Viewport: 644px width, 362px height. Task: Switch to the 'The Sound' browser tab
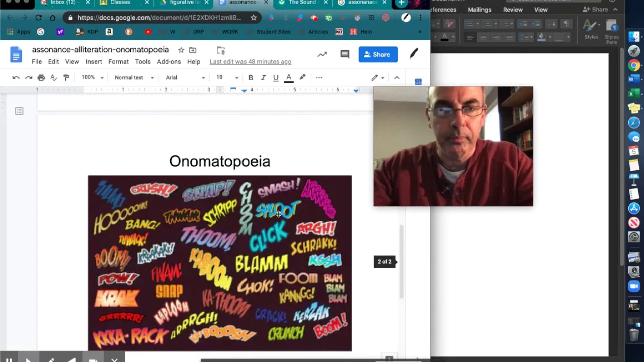[302, 3]
